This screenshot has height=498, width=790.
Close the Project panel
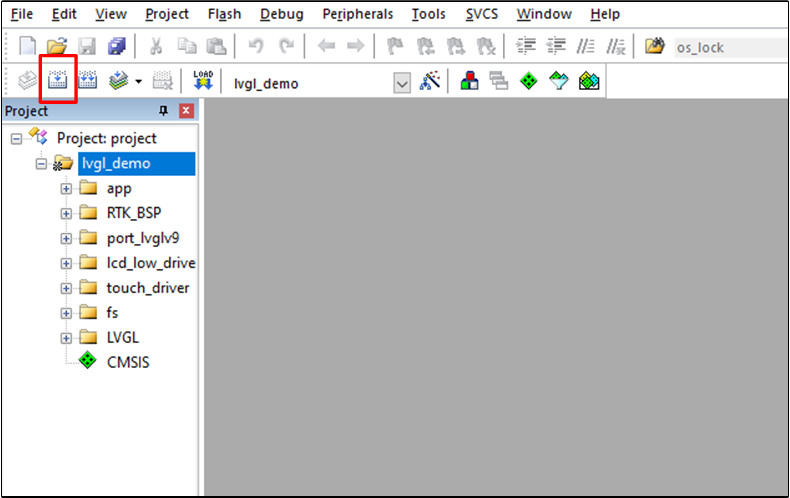186,110
